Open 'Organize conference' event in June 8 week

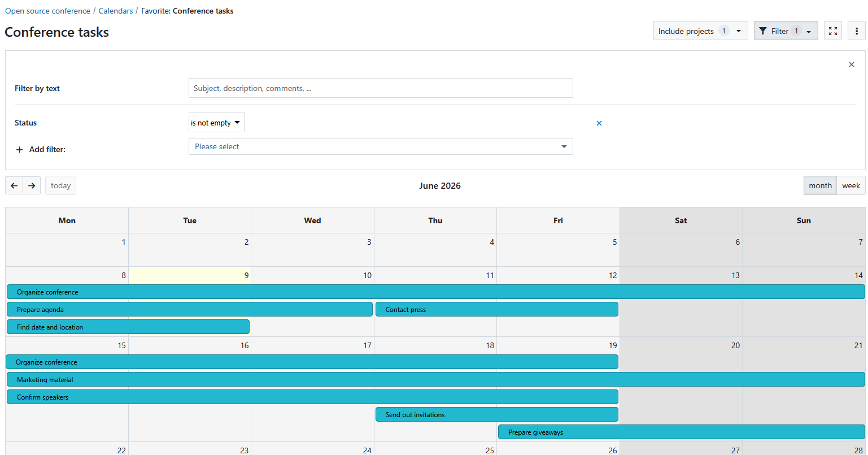(x=435, y=292)
